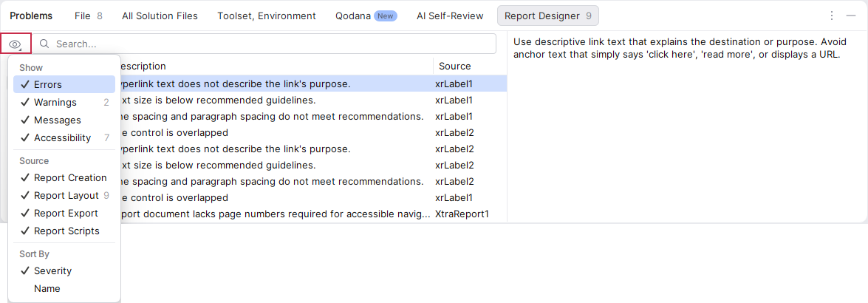The width and height of the screenshot is (868, 303).
Task: Select the Report Designer tab
Action: tap(547, 16)
